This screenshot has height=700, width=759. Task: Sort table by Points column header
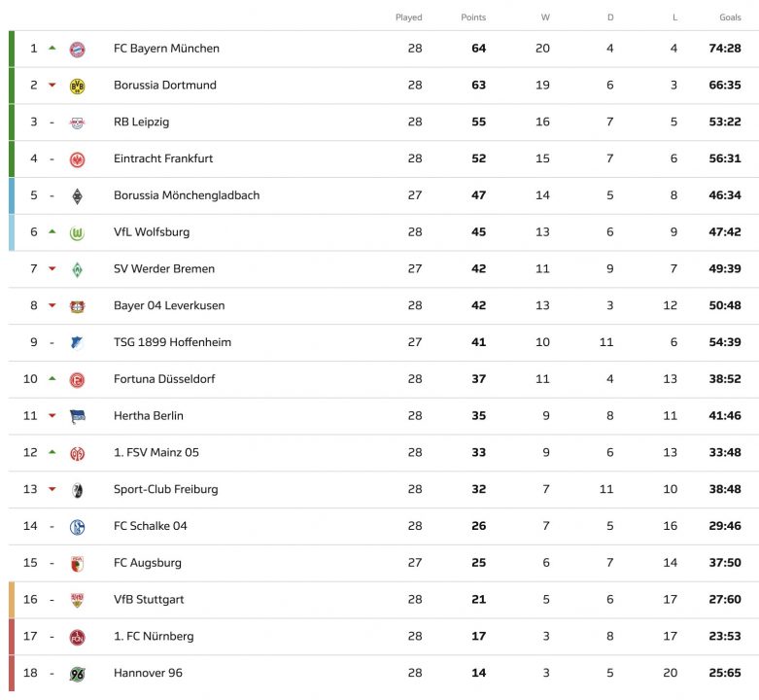coord(473,17)
